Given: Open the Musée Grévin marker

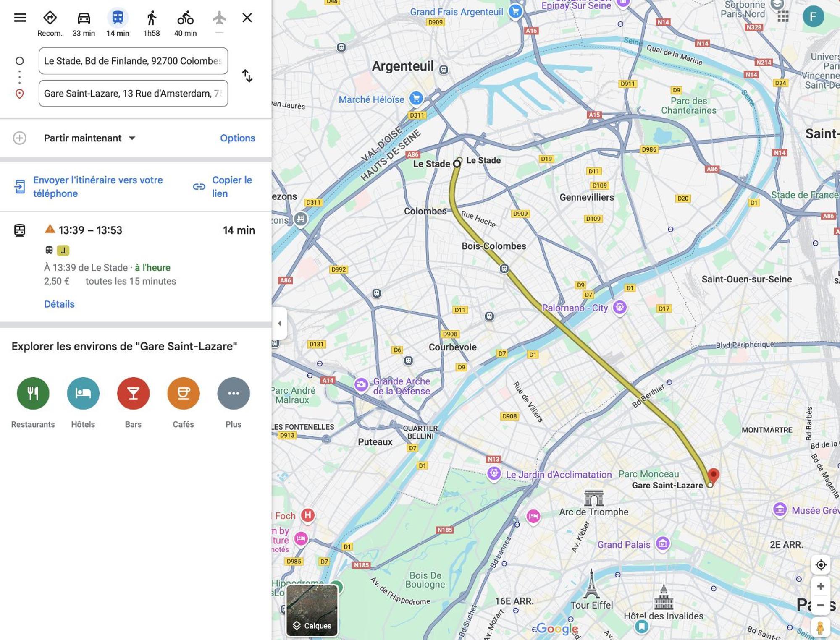Looking at the screenshot, I should click(780, 510).
